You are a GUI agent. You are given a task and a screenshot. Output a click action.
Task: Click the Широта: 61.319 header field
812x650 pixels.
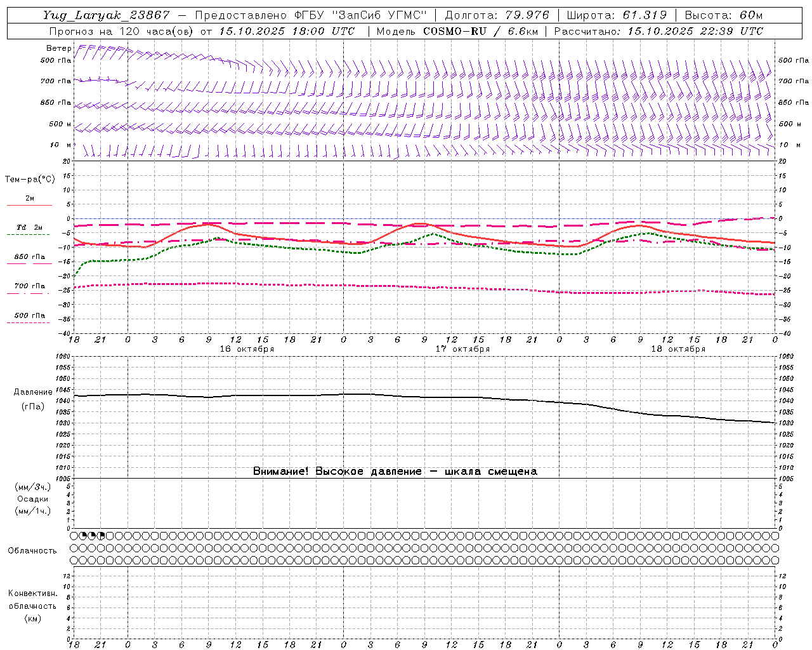[617, 15]
